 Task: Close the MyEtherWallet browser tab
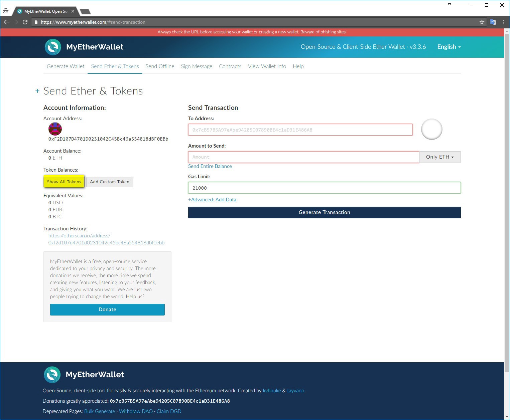coord(73,11)
